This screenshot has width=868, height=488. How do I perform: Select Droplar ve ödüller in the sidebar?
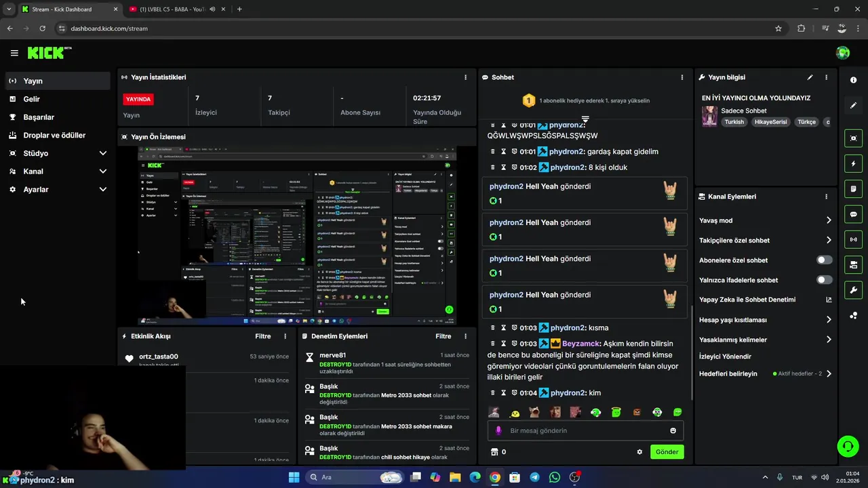tap(58, 136)
